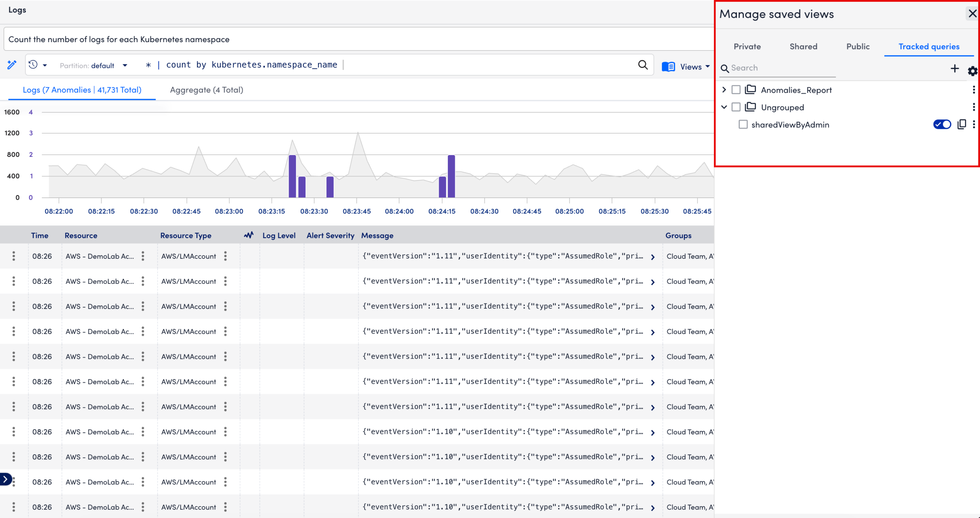This screenshot has height=518, width=980.
Task: Expand the second log message chevron
Action: (653, 282)
